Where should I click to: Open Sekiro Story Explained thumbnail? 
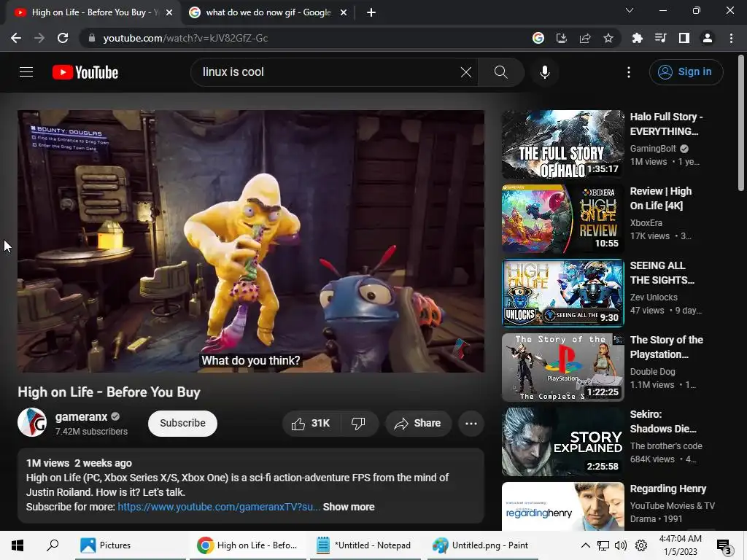tap(563, 441)
